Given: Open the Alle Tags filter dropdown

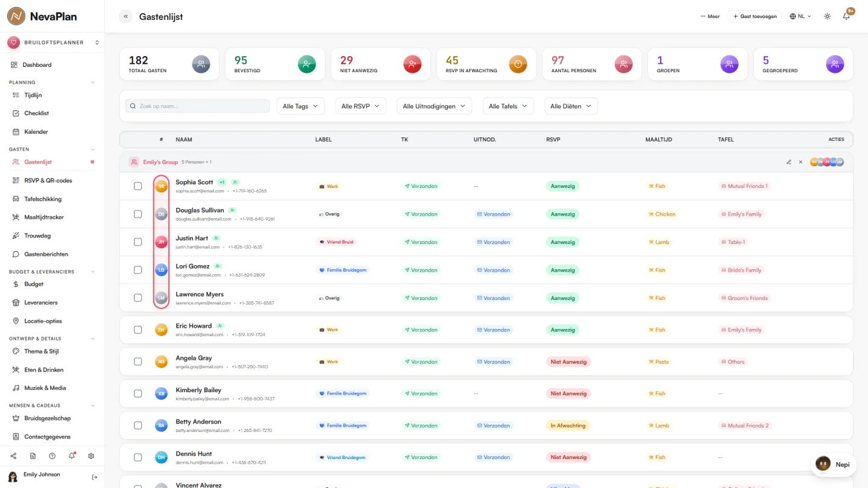Looking at the screenshot, I should click(x=300, y=106).
